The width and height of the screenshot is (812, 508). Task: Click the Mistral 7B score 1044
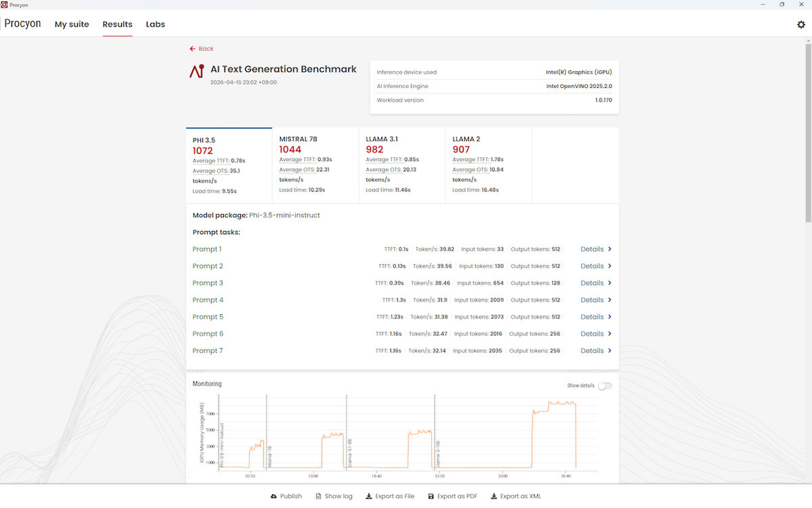coord(290,149)
